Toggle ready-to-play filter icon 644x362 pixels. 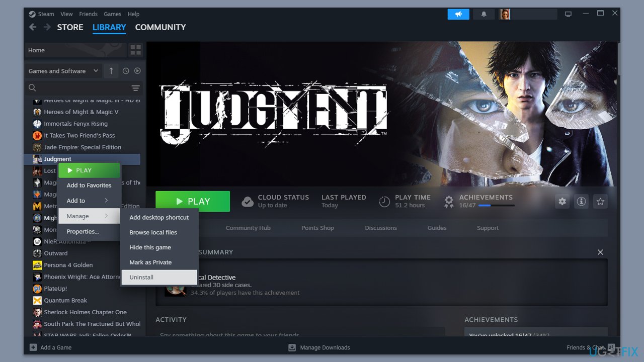click(x=137, y=71)
